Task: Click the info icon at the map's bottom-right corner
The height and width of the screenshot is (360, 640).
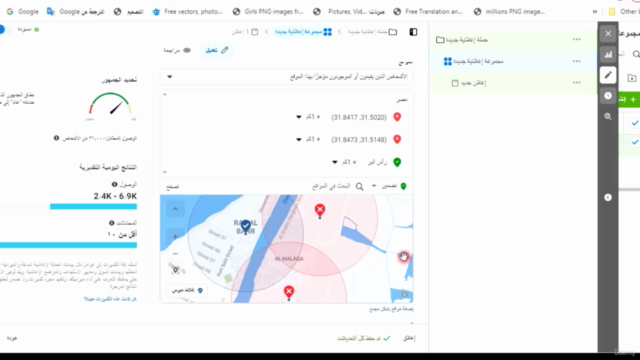Action: [404, 294]
